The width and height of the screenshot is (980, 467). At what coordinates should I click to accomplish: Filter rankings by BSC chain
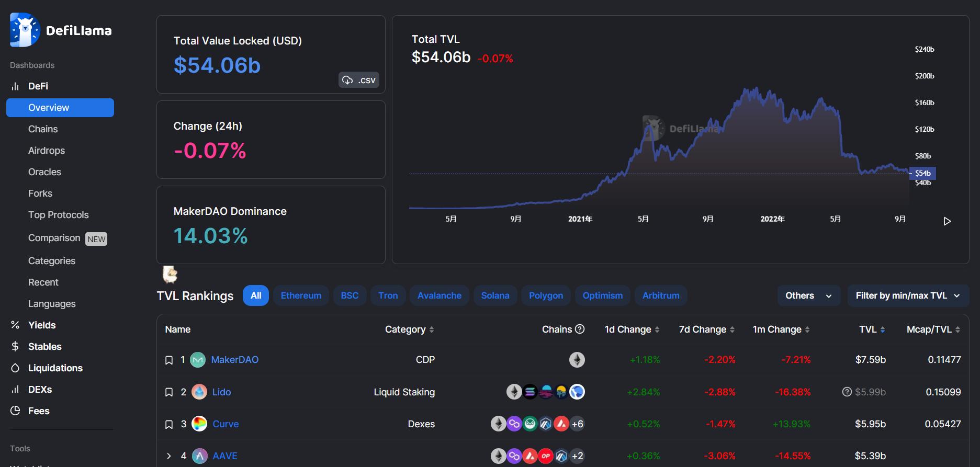coord(350,295)
